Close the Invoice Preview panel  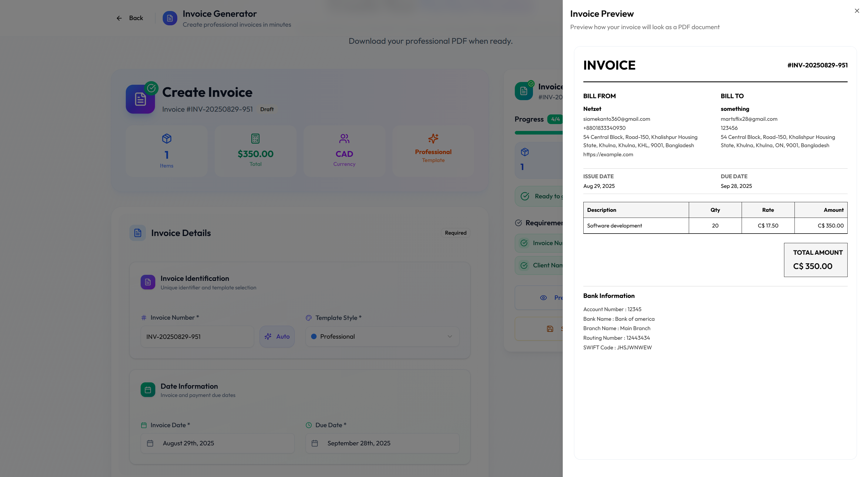(x=856, y=11)
